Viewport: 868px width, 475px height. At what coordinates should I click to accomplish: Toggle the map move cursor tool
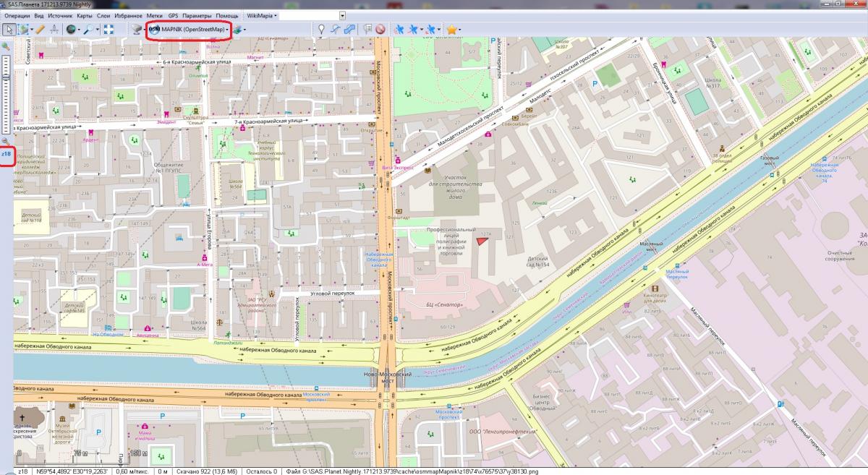(9, 30)
